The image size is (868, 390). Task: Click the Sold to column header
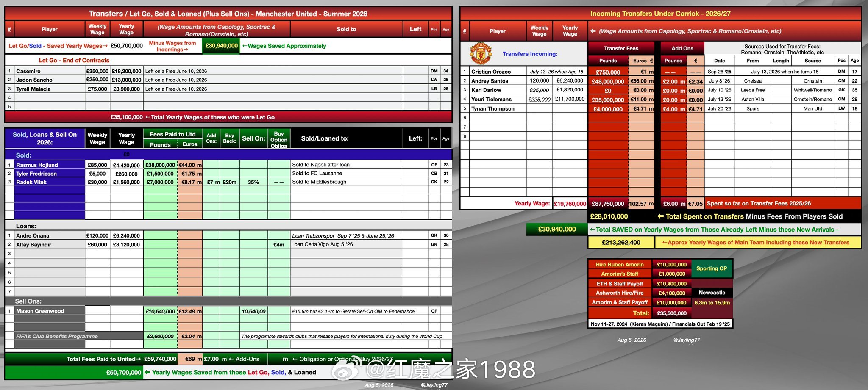point(346,29)
